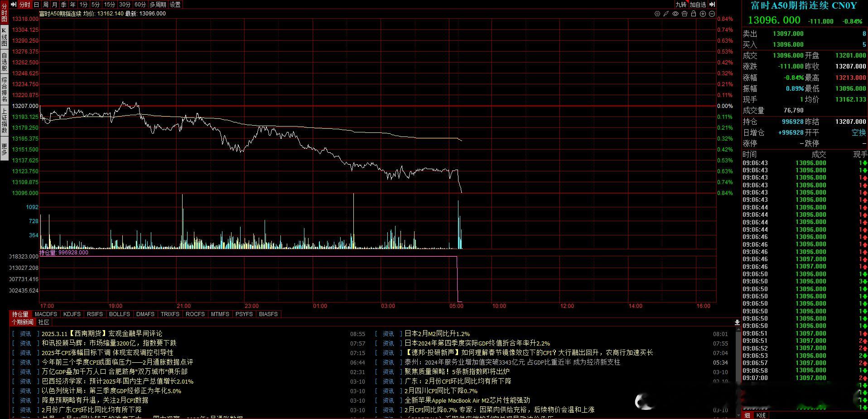
Task: Open news 西南期货 宏观金融早间评论
Action: [x=102, y=334]
